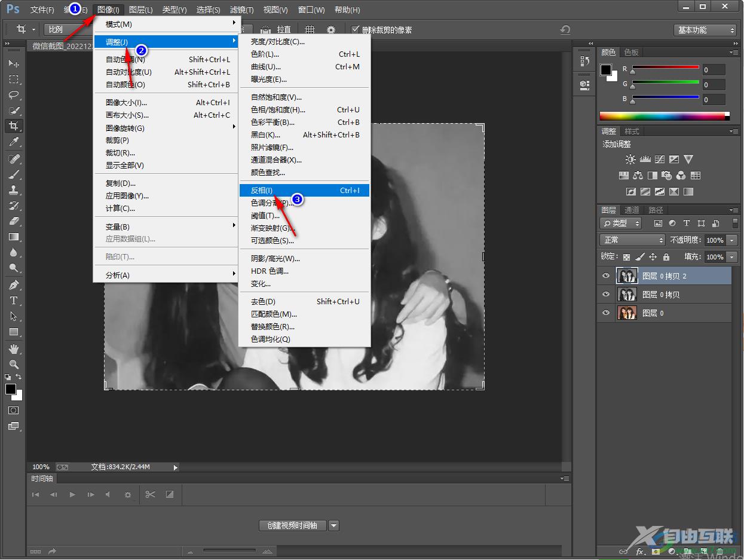Swap foreground and background colors
744x560 pixels.
point(19,377)
